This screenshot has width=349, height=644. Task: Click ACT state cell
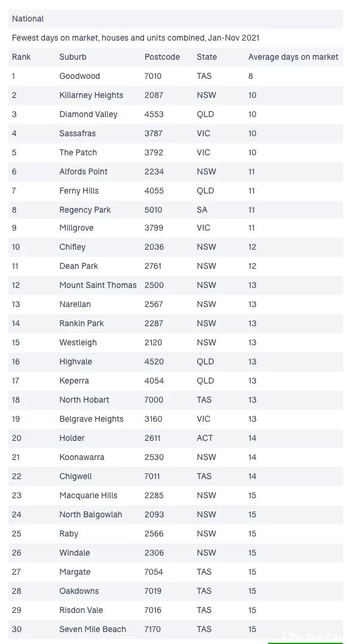tap(205, 438)
